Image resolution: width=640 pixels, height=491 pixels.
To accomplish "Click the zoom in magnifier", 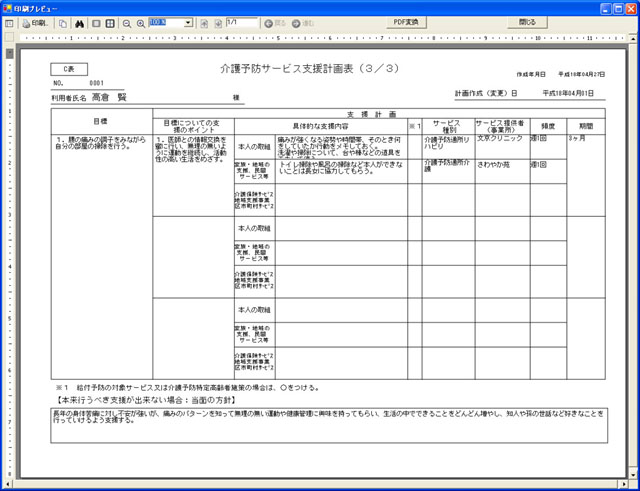I will coord(141,22).
